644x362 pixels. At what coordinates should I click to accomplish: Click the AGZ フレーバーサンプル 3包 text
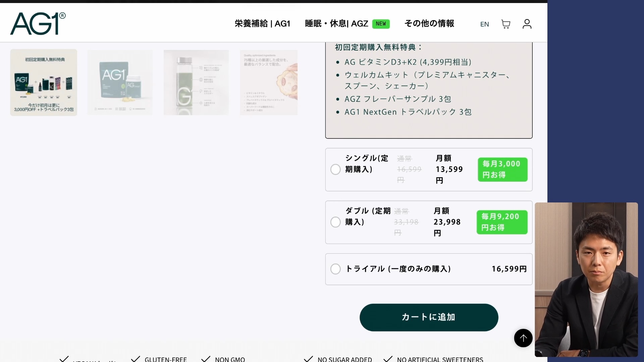coord(398,99)
